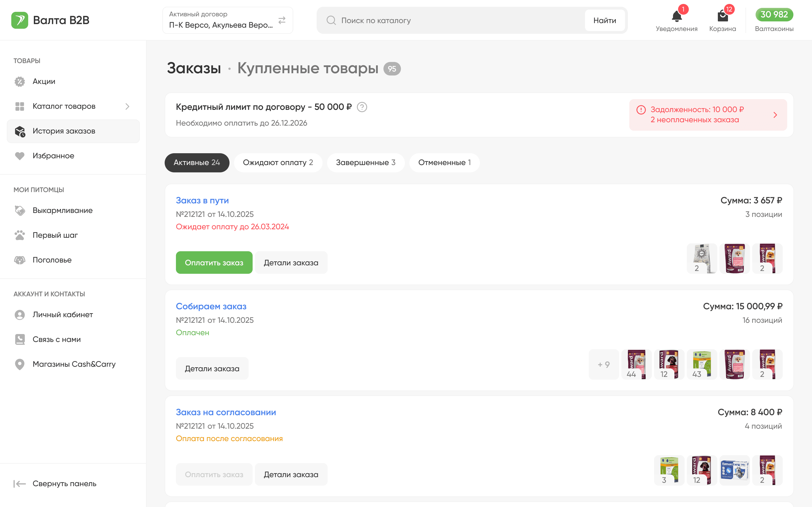812x507 pixels.
Task: Open the Собираем заказ order link
Action: coord(211,306)
